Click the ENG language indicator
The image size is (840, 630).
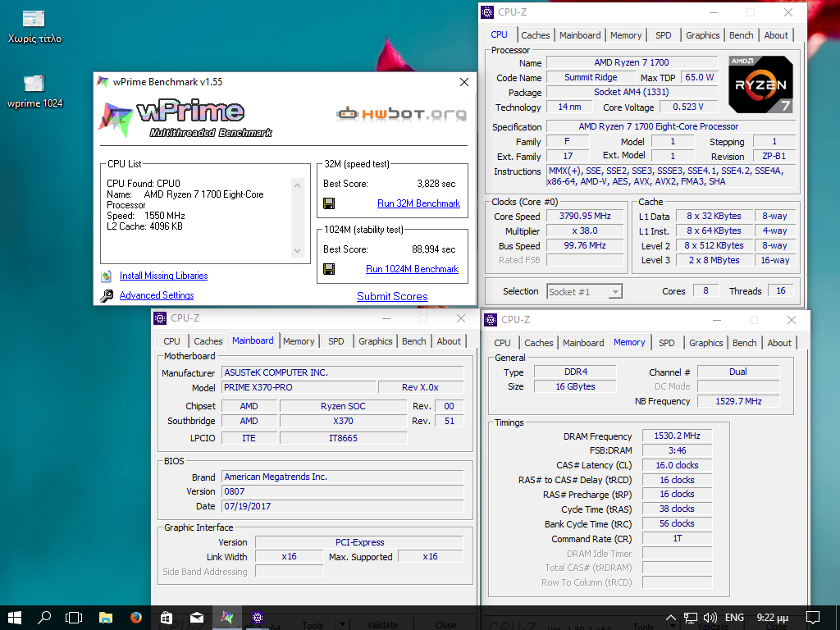(x=734, y=618)
